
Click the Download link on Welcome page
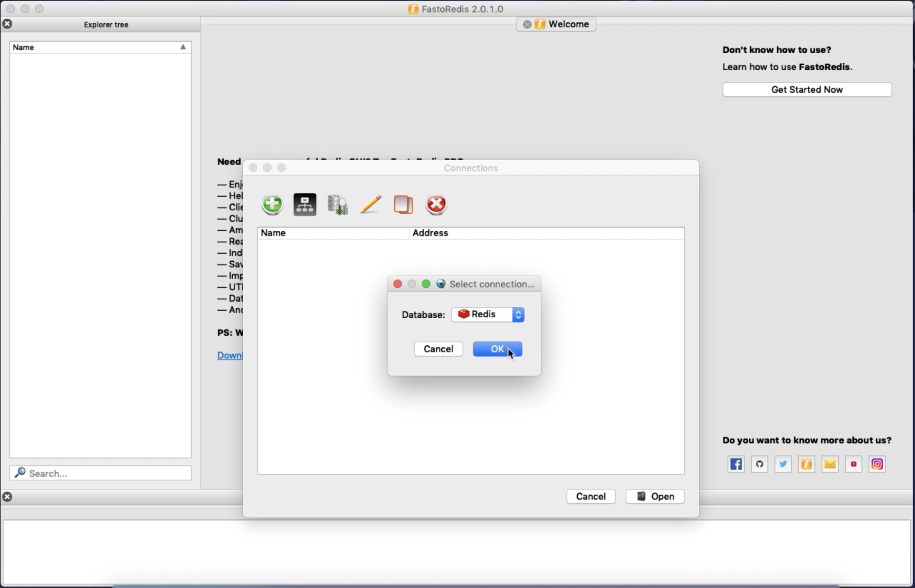tap(230, 355)
